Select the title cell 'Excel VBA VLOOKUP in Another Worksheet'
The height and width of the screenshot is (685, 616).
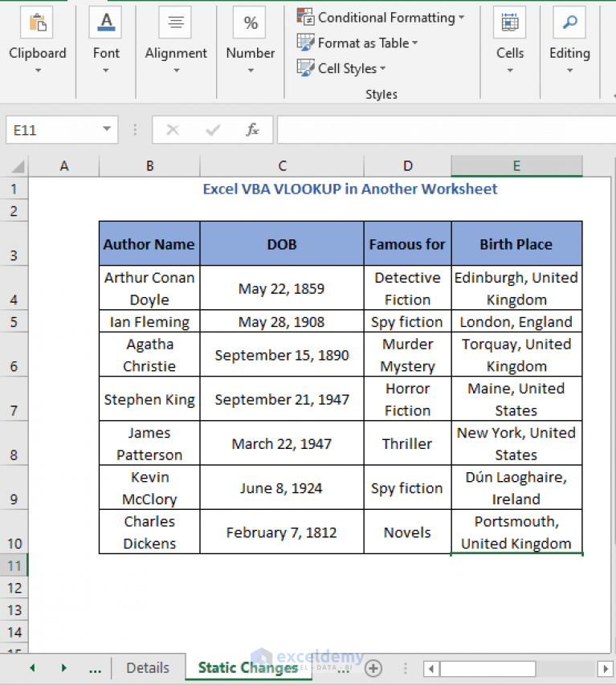pos(350,189)
